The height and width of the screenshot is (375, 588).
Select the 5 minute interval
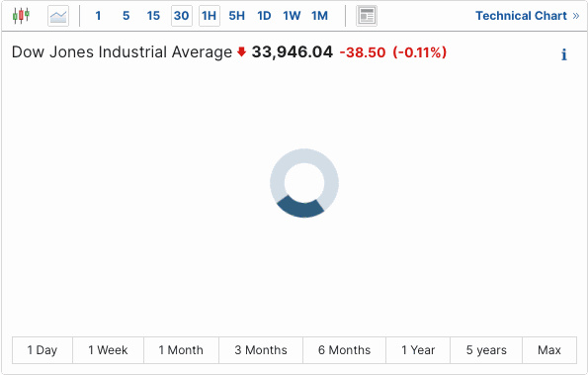point(126,16)
